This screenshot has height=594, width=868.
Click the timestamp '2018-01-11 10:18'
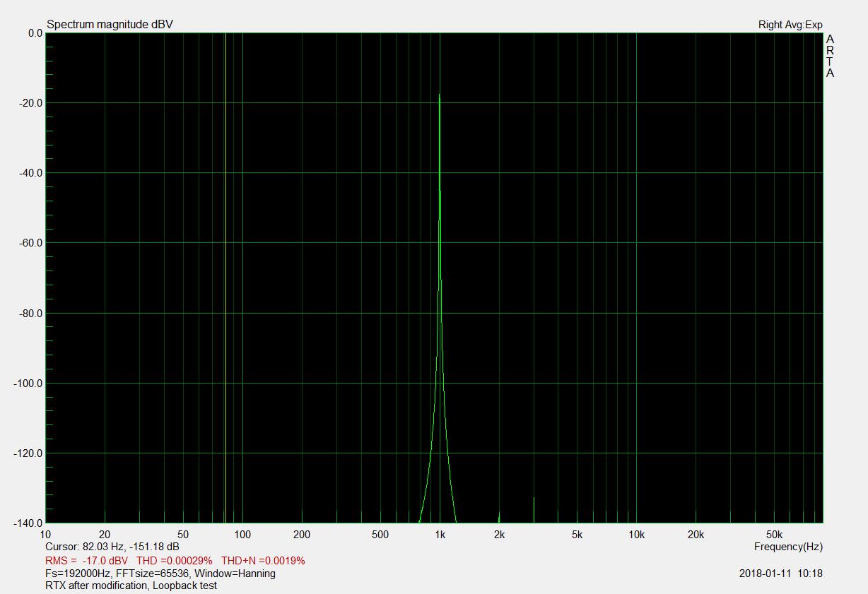(x=781, y=574)
